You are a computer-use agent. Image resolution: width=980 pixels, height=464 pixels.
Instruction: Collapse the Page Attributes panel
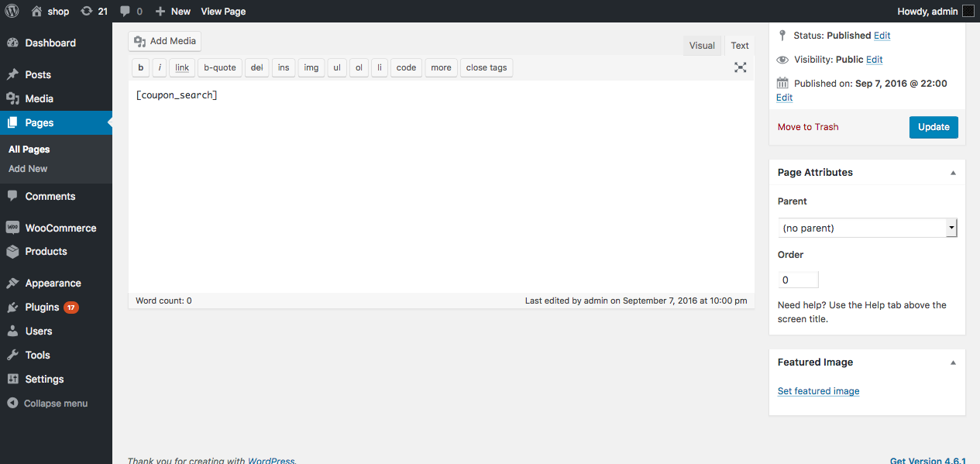953,173
